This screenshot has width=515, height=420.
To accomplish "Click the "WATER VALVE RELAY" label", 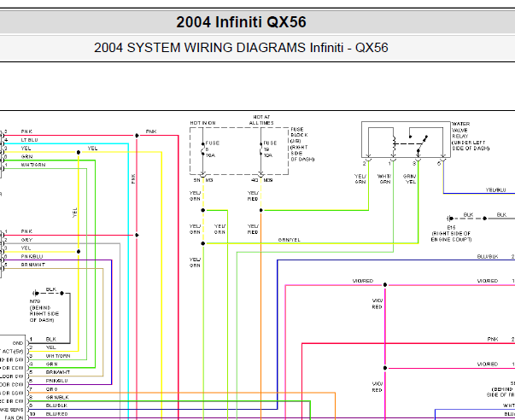I will click(471, 136).
